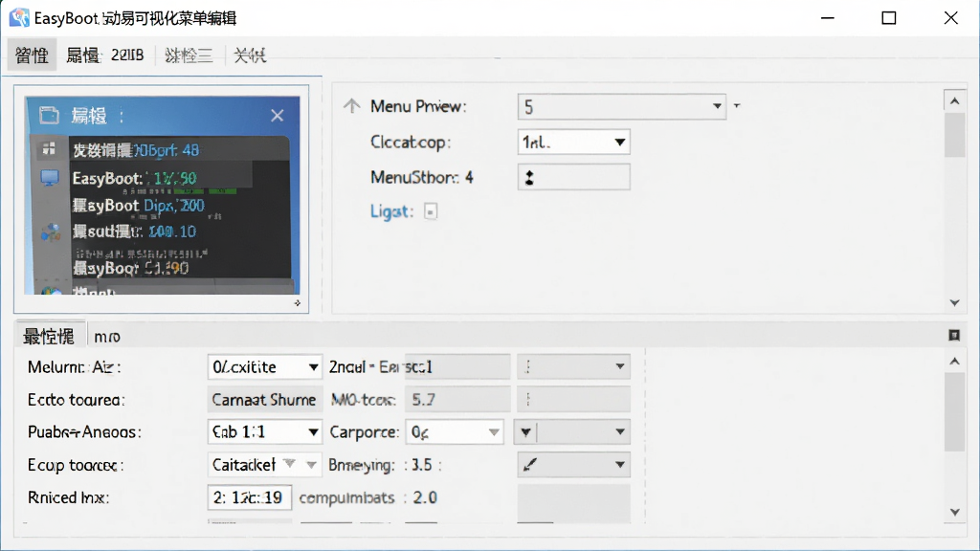980x551 pixels.
Task: Click the small arrow at the preview panel corner
Action: 298,303
